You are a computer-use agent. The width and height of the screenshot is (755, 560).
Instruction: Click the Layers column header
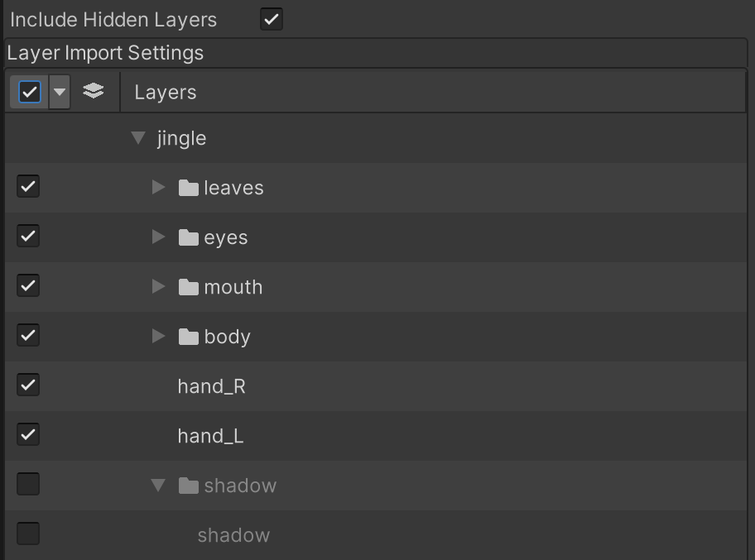[166, 92]
